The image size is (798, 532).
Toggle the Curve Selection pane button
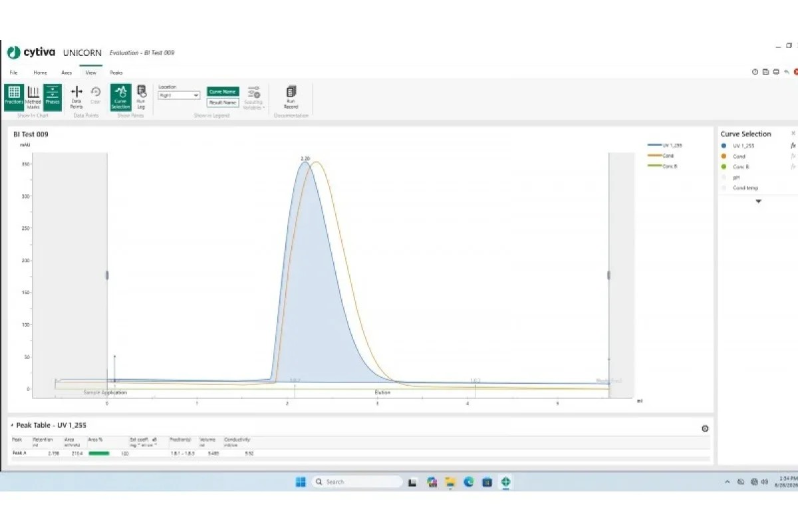pos(120,96)
